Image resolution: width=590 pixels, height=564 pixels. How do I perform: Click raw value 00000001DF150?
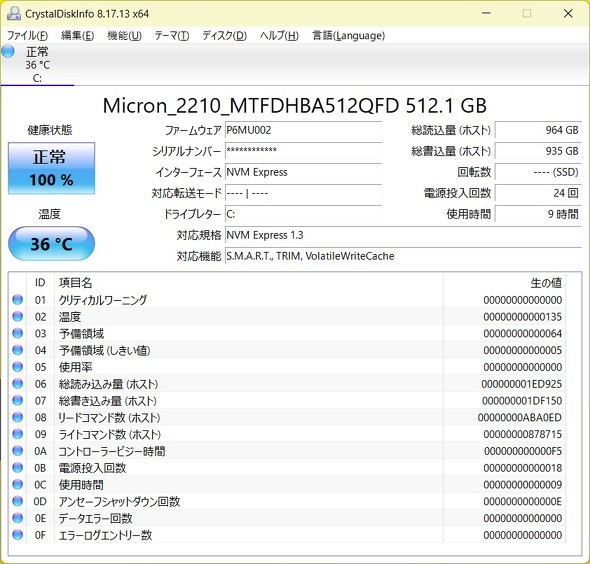tap(522, 401)
